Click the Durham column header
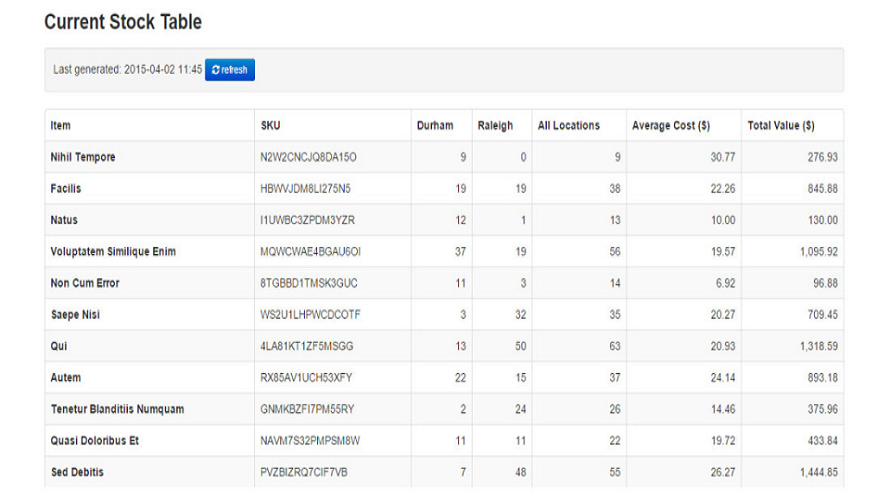 click(x=435, y=126)
